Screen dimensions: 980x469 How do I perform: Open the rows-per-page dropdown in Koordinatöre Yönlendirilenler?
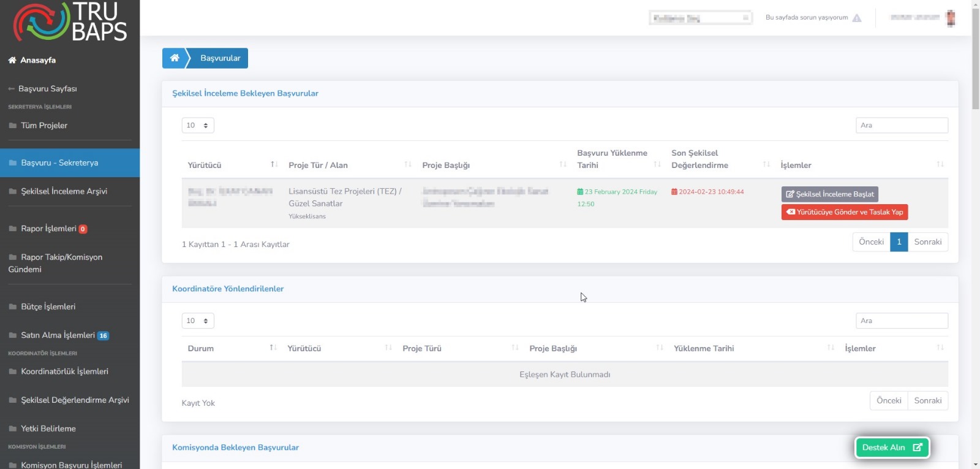198,321
